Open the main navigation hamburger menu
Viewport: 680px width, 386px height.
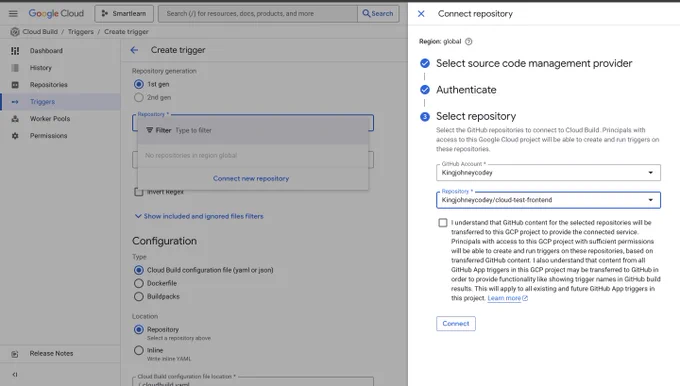(13, 13)
